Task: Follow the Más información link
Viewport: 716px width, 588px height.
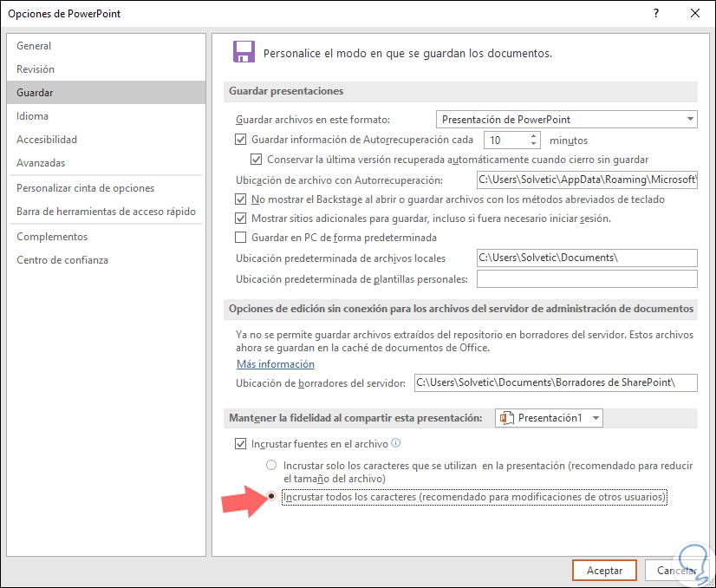Action: point(276,364)
